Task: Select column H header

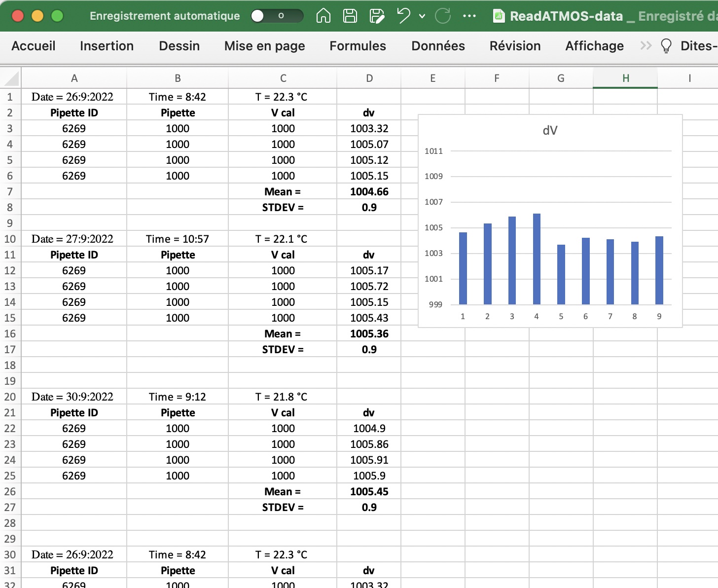Action: [625, 78]
